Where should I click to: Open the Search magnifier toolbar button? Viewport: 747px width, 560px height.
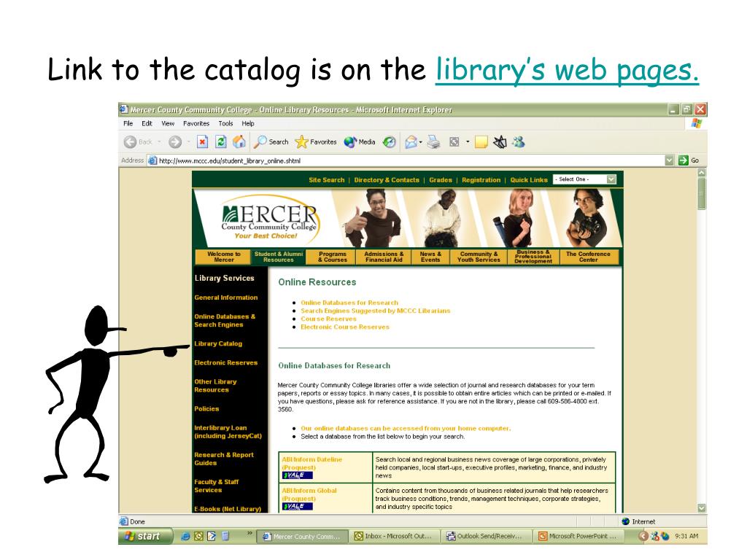271,142
